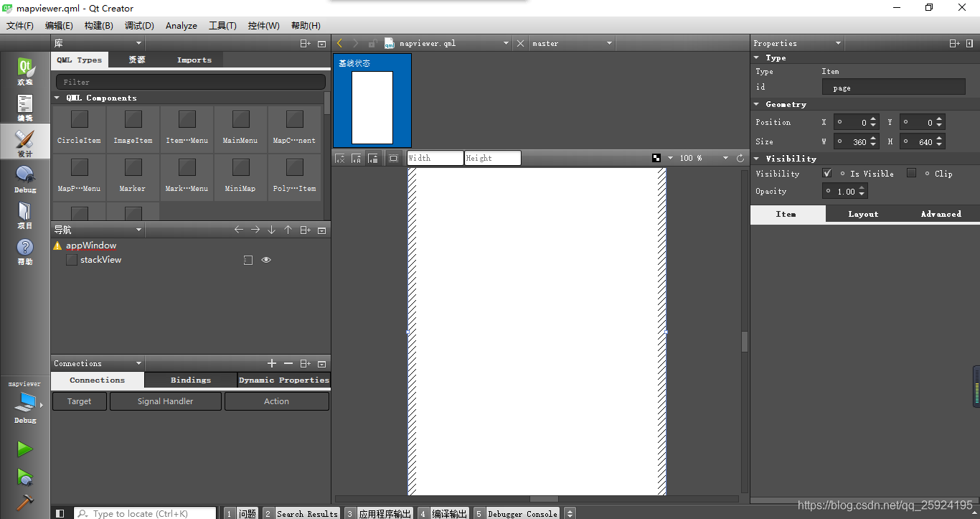Open the Search Results output pane
This screenshot has height=519, width=980.
click(x=301, y=513)
